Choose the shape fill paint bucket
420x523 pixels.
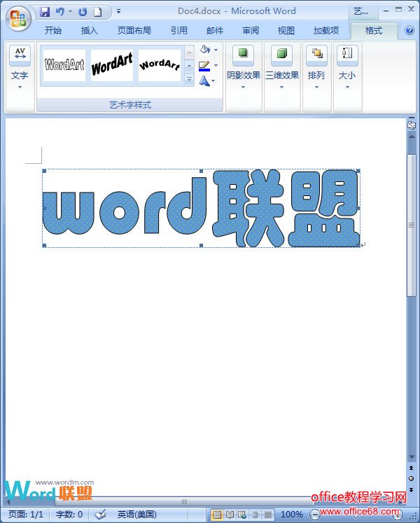[205, 50]
